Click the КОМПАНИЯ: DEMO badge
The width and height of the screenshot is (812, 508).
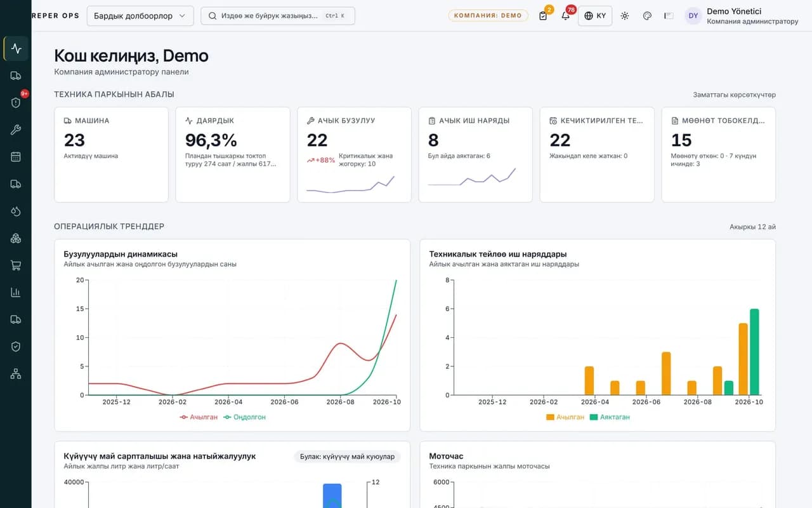point(488,16)
